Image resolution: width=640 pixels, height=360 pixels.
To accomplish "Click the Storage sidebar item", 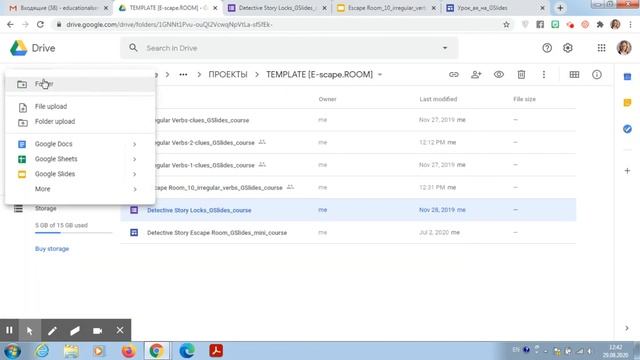I will click(46, 209).
